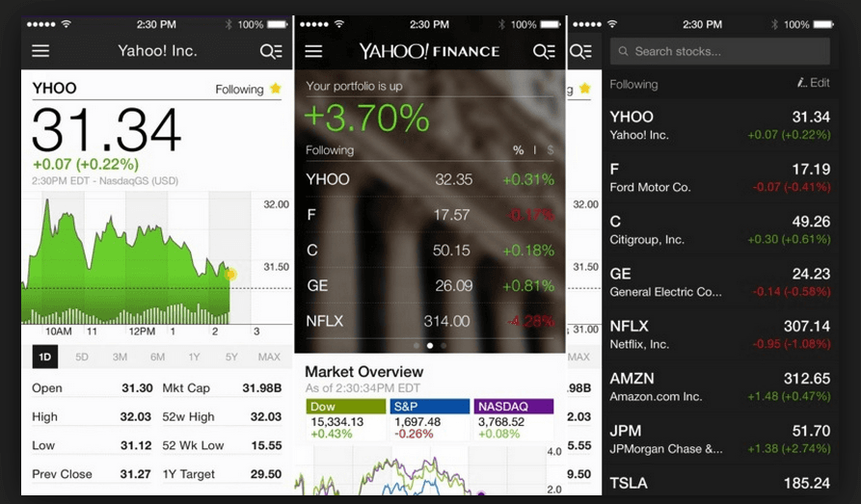The height and width of the screenshot is (504, 861).
Task: Select the 5Y chart range tab
Action: [x=231, y=357]
